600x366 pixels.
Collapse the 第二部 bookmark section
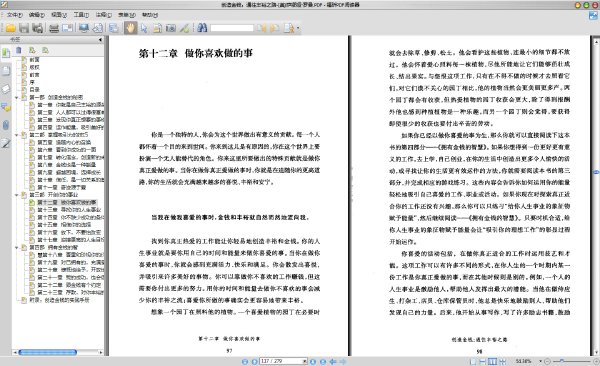(17, 135)
